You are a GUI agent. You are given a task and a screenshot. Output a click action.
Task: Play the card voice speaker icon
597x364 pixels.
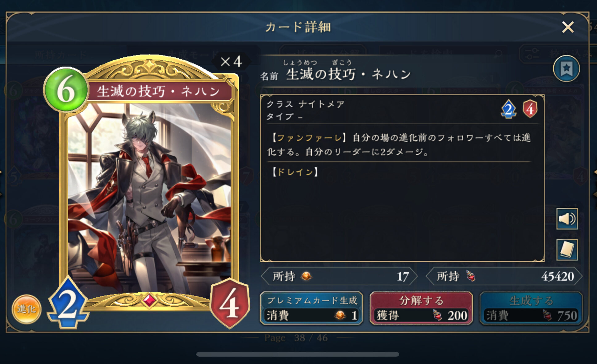[567, 219]
